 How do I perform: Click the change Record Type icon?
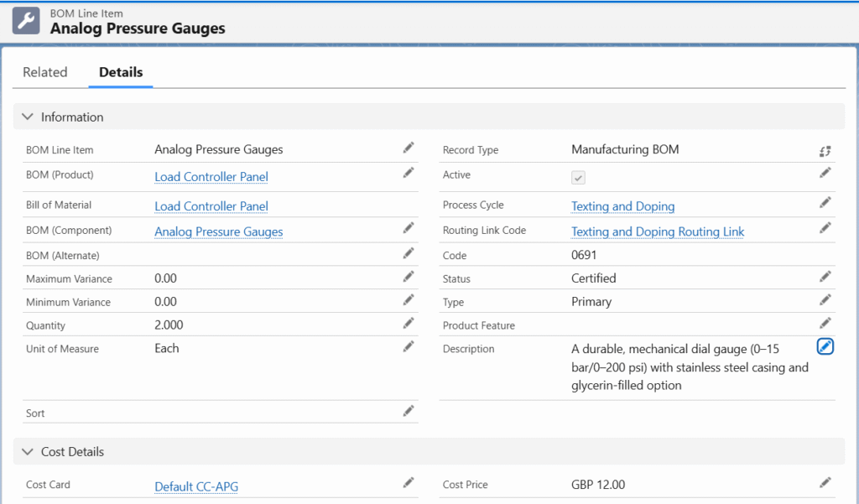825,151
